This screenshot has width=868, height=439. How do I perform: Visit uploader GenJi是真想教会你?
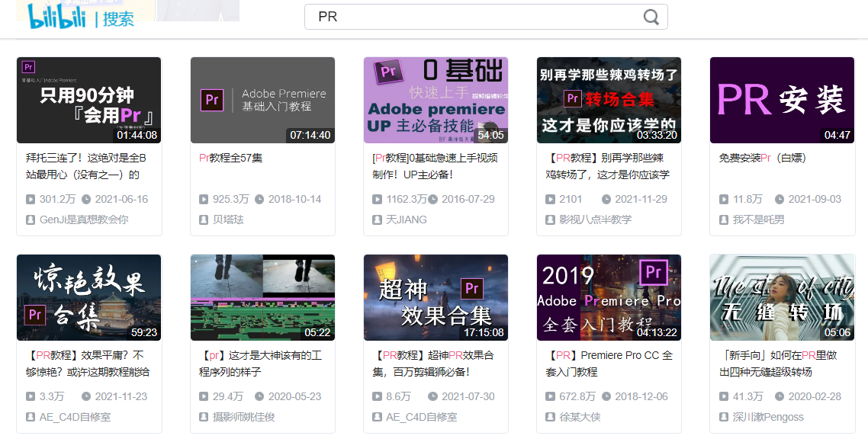pos(84,219)
